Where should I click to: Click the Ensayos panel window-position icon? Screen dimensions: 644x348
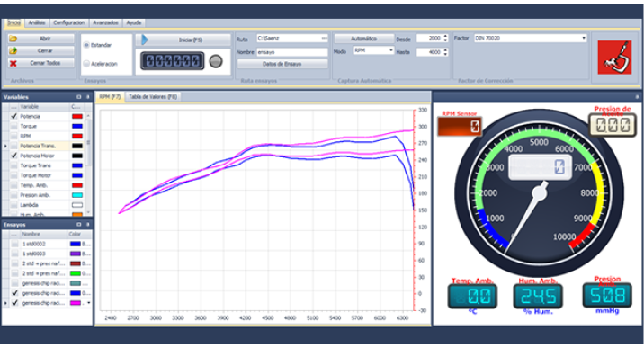tap(79, 225)
